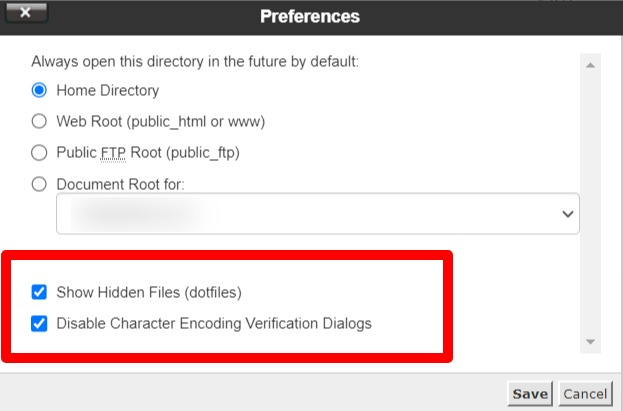Click the "Disable Character Encoding Verification Dialogs" label
Screen dimensions: 623x411
(214, 324)
